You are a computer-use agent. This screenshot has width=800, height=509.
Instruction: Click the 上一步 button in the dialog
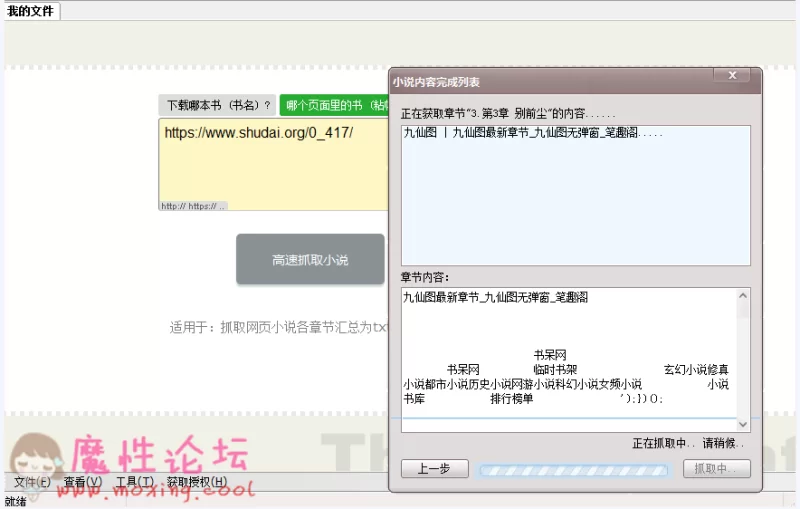[434, 468]
